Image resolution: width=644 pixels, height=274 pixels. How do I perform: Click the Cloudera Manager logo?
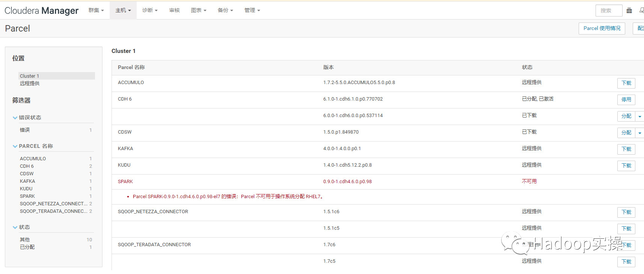(x=41, y=11)
